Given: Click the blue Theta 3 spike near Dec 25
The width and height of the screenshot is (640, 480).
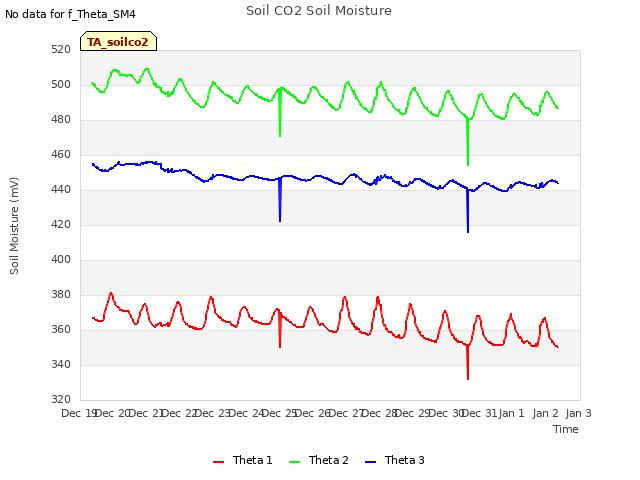Looking at the screenshot, I should point(280,201).
